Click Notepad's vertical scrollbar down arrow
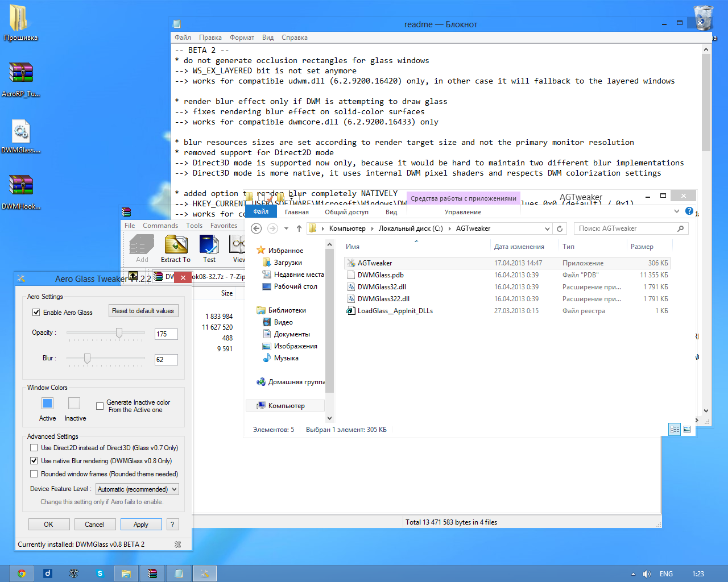Image resolution: width=728 pixels, height=582 pixels. [706, 411]
